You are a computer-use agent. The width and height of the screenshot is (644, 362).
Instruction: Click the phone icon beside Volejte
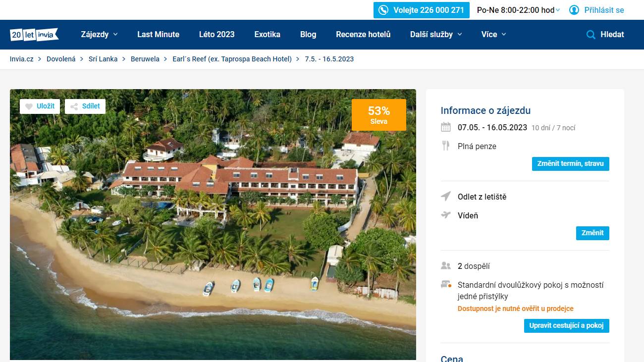383,10
